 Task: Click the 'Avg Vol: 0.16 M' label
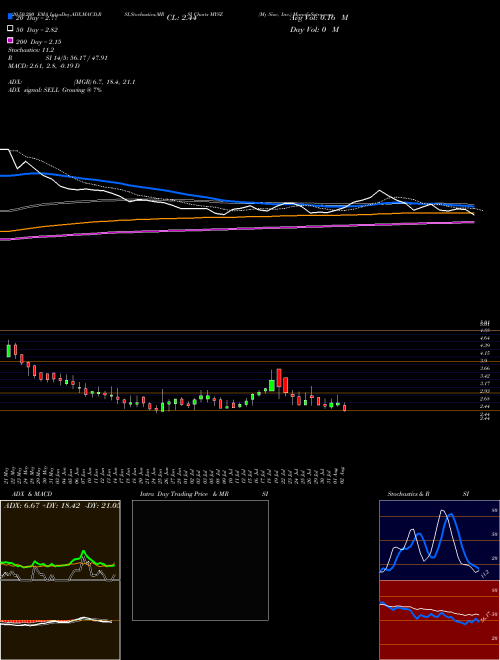319,18
